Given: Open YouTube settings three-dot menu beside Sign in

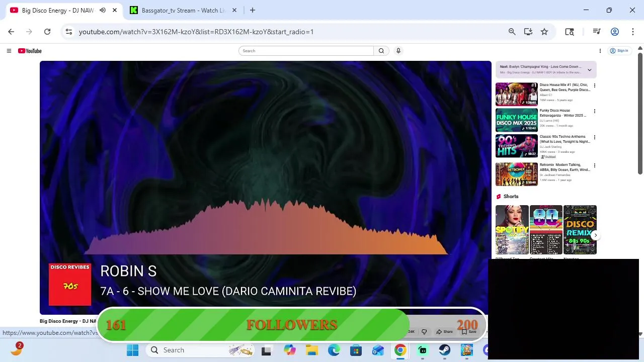Looking at the screenshot, I should [x=600, y=51].
